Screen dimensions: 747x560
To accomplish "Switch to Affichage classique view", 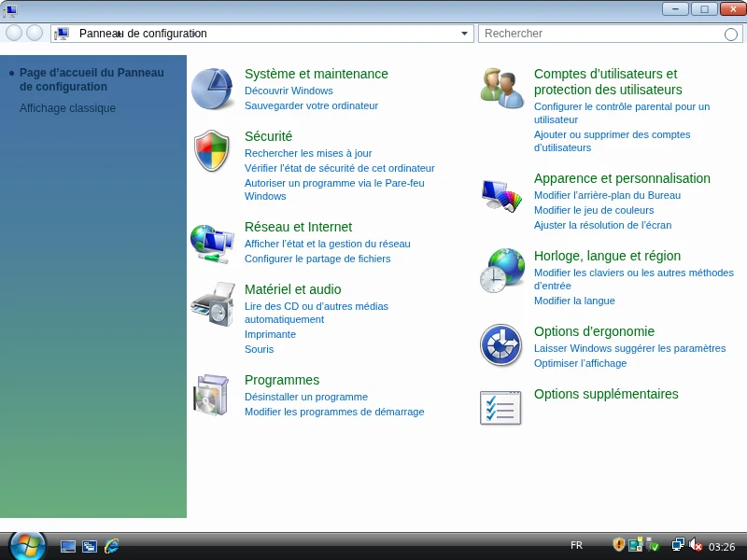I will tap(67, 108).
